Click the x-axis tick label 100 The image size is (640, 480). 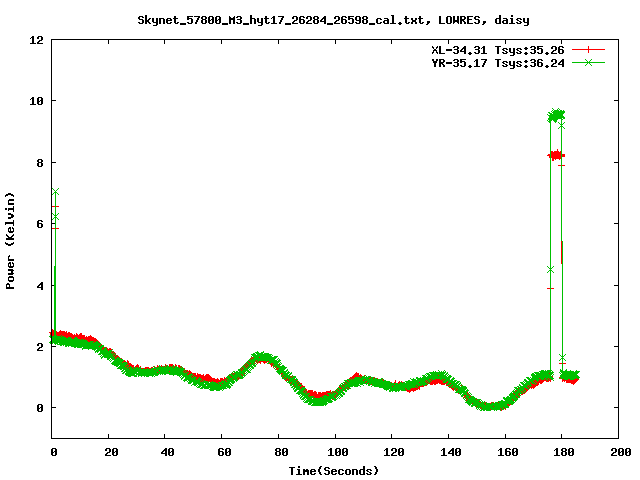coord(338,452)
